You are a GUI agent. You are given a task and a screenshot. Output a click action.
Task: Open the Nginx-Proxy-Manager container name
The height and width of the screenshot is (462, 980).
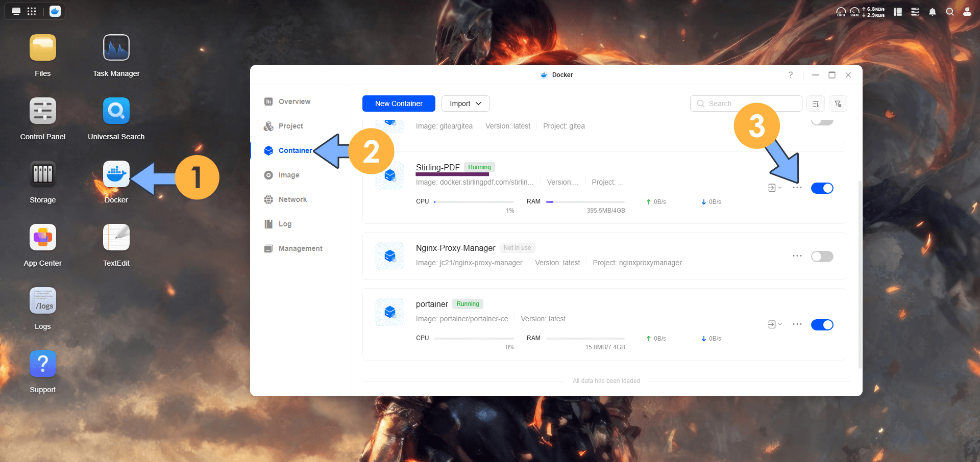point(455,248)
